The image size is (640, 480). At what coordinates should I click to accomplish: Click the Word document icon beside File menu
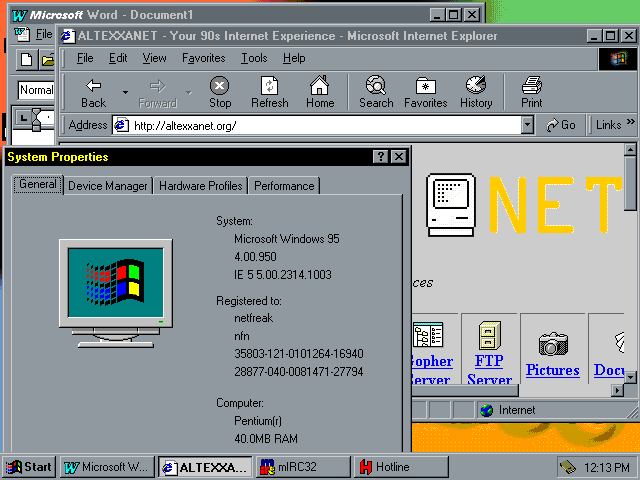click(22, 34)
